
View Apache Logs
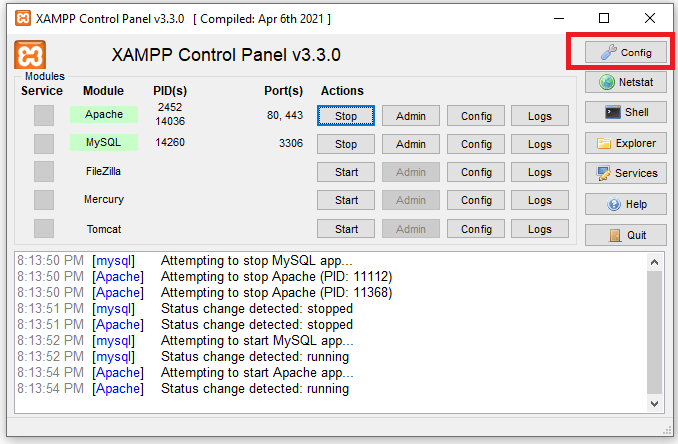[540, 116]
